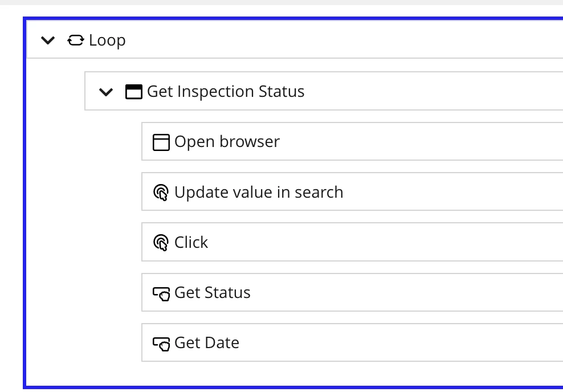Click blank area of the Open browser row
This screenshot has width=563, height=392.
420,141
